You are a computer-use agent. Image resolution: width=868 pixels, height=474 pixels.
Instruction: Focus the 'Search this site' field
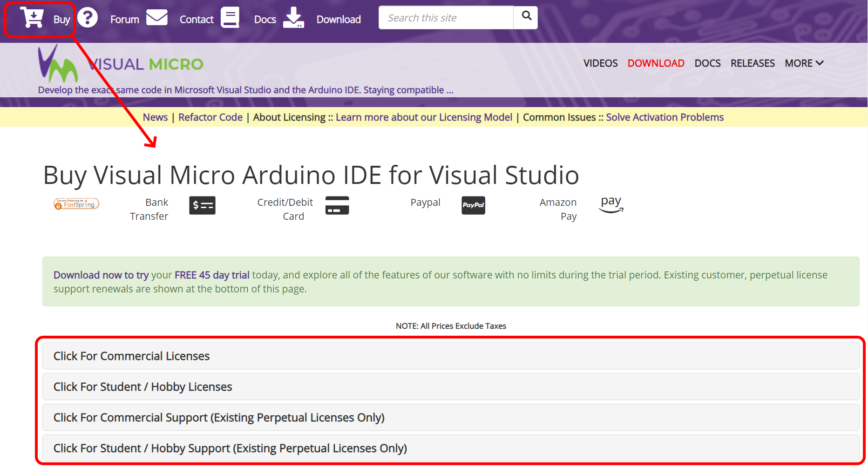click(446, 18)
